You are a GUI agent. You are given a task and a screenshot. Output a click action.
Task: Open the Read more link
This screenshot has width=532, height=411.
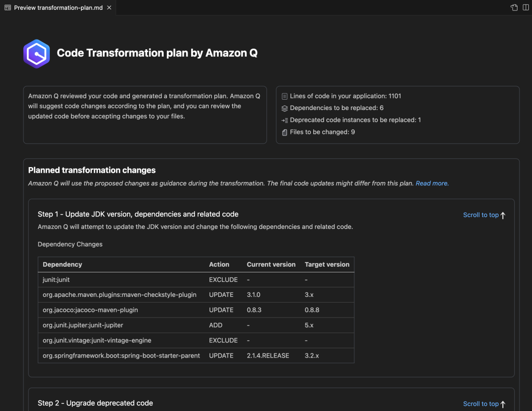432,183
